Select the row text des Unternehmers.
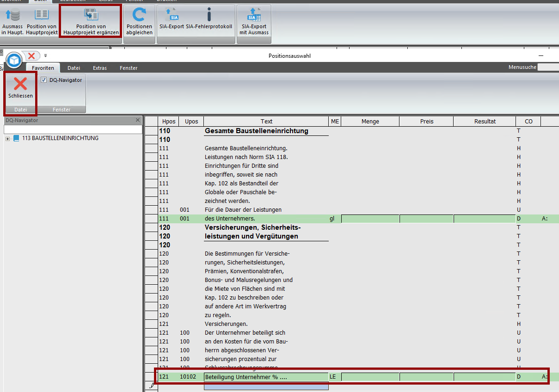 click(230, 219)
